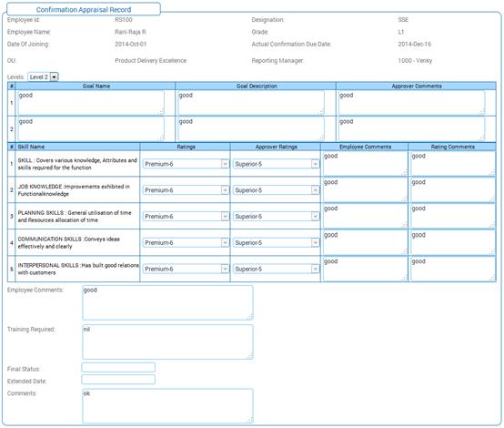
Task: Click Approver Comments textarea in row 2
Action: pos(412,129)
